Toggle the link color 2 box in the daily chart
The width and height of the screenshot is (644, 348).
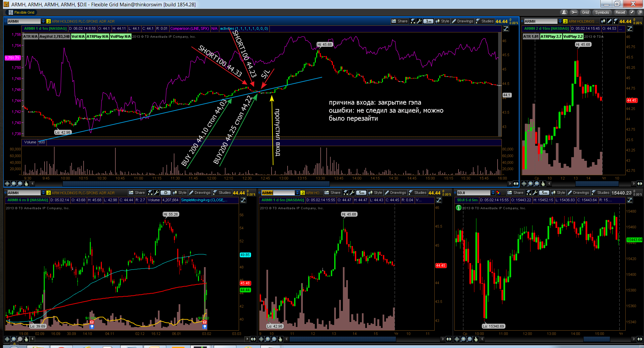[x=48, y=193]
